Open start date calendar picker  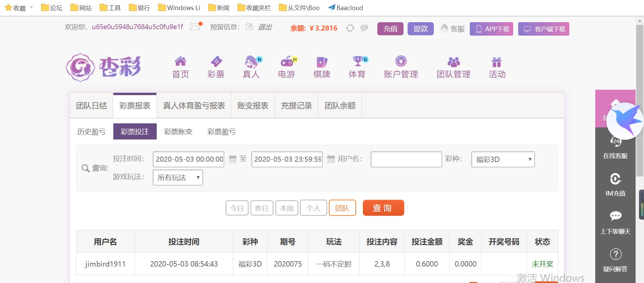(233, 159)
